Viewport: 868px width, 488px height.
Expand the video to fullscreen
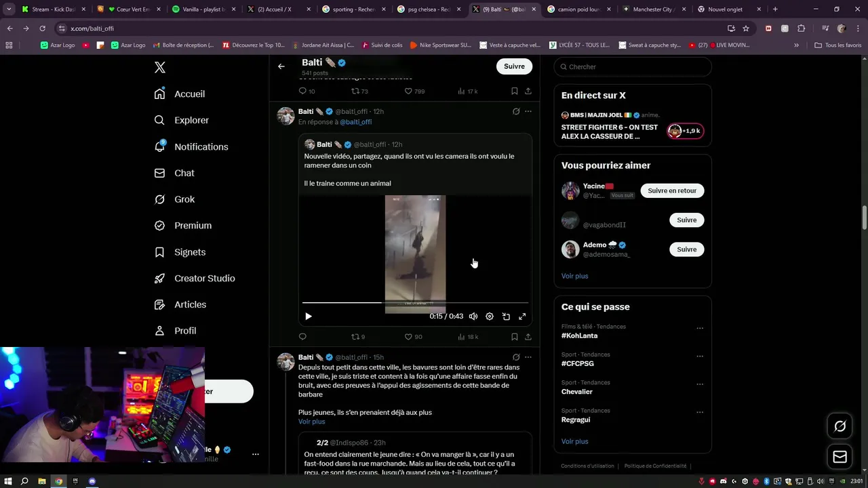click(x=522, y=317)
